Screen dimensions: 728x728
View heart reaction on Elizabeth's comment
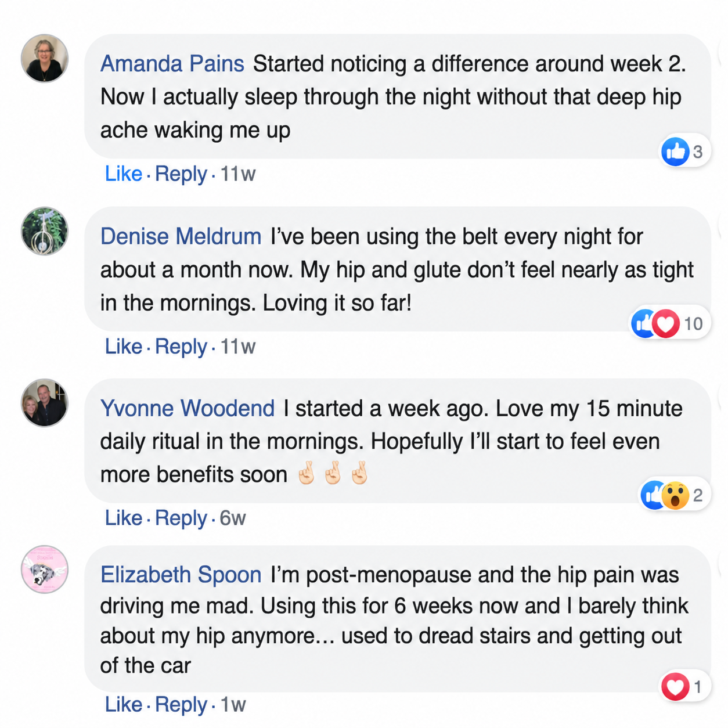[675, 687]
